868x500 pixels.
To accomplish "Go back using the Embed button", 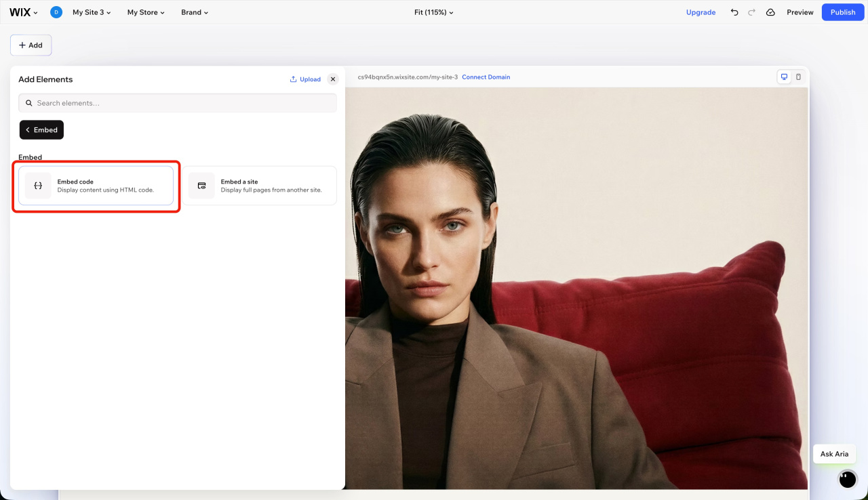I will [x=41, y=130].
